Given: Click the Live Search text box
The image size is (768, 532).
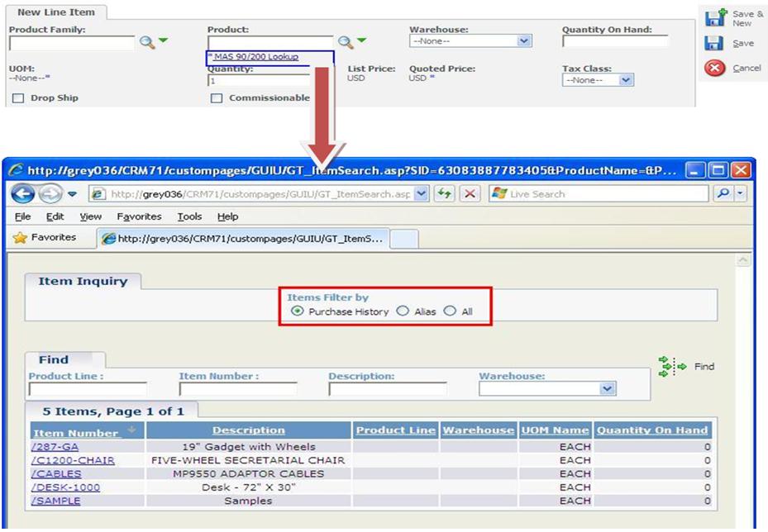Looking at the screenshot, I should (x=599, y=194).
